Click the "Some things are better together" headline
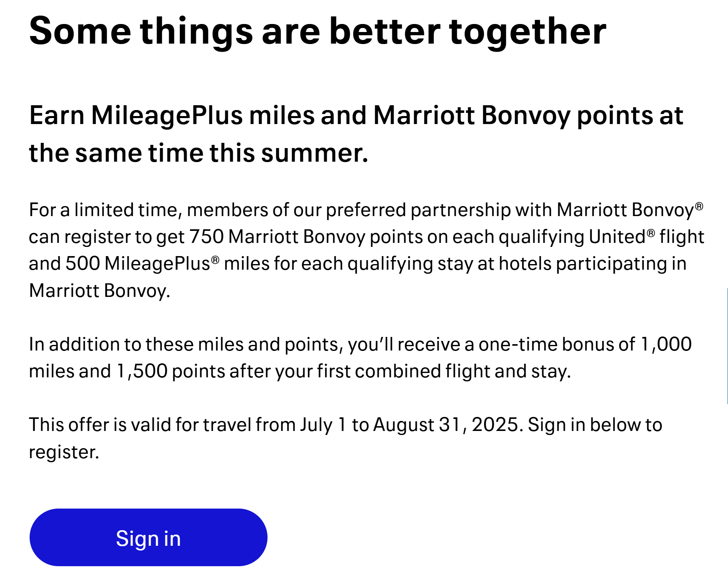The height and width of the screenshot is (577, 728). pos(318,31)
